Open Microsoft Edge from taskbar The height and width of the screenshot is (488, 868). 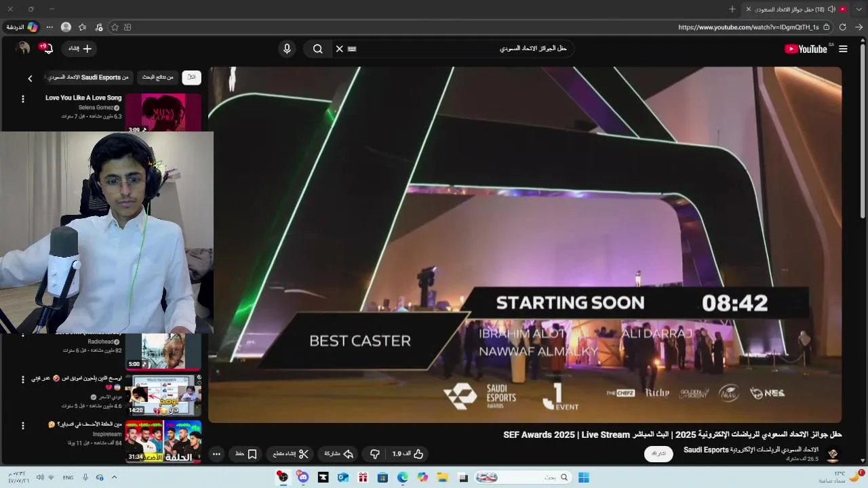[x=403, y=478]
